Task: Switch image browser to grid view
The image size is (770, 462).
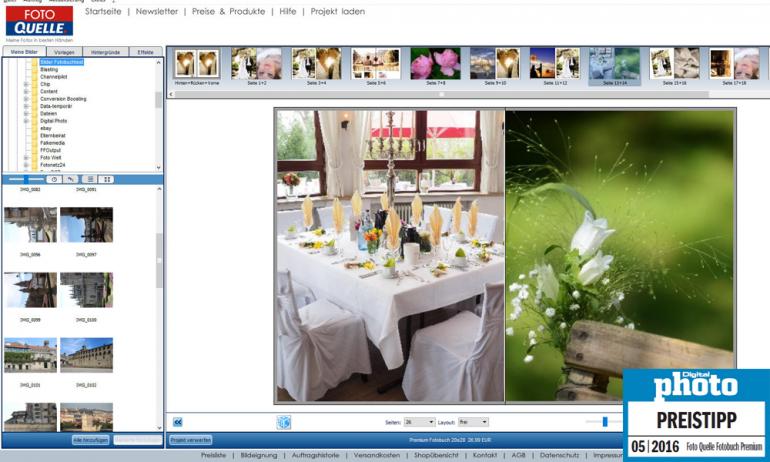Action: tap(106, 179)
